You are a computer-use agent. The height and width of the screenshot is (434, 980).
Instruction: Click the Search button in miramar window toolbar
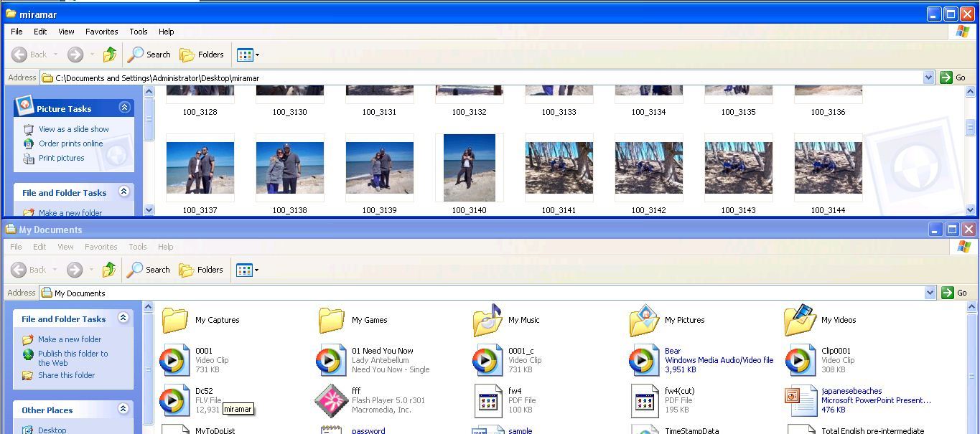149,55
